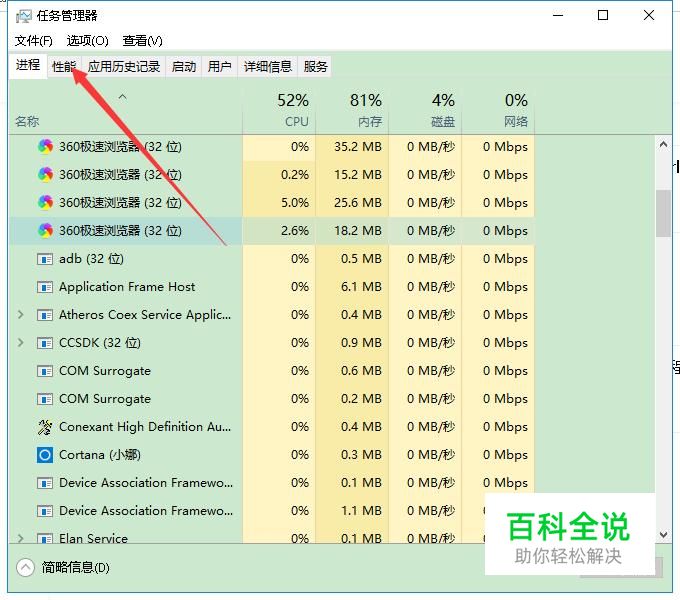The height and width of the screenshot is (600, 680).
Task: Click the Task Manager title bar icon
Action: pos(23,16)
